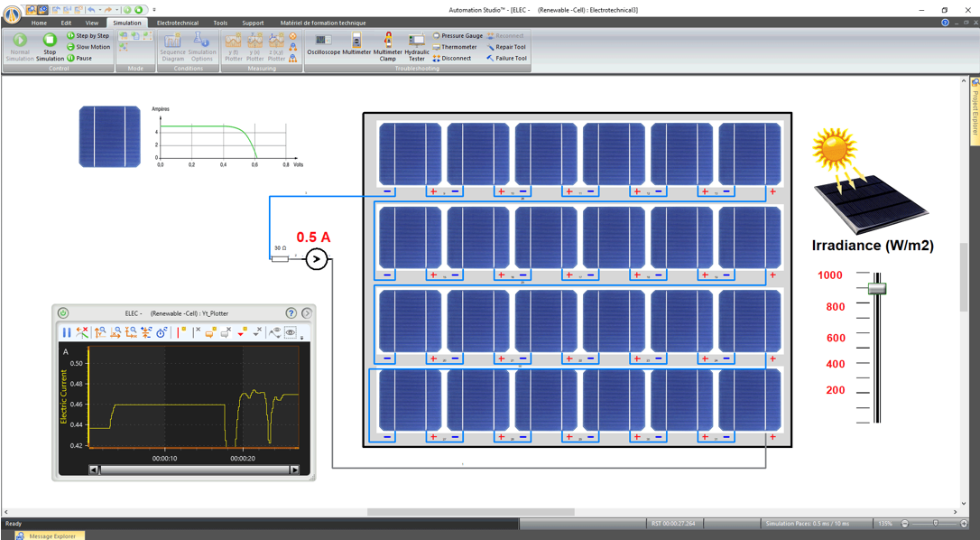Expand the plotter toolbar overflow arrow
980x540 pixels.
301,336
